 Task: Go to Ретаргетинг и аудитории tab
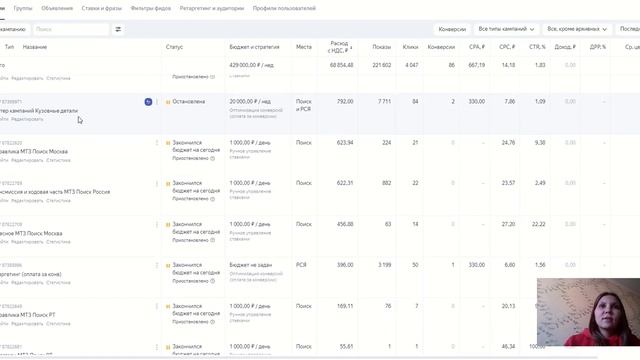212,8
